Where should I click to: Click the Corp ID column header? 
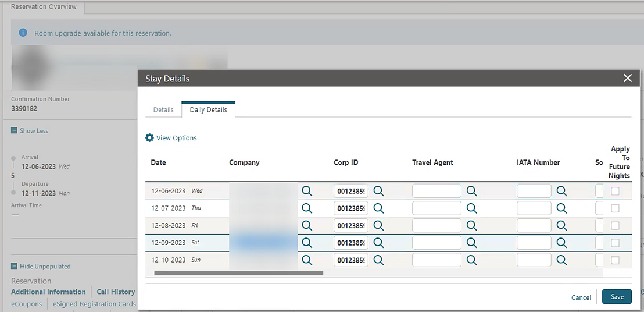pos(346,162)
